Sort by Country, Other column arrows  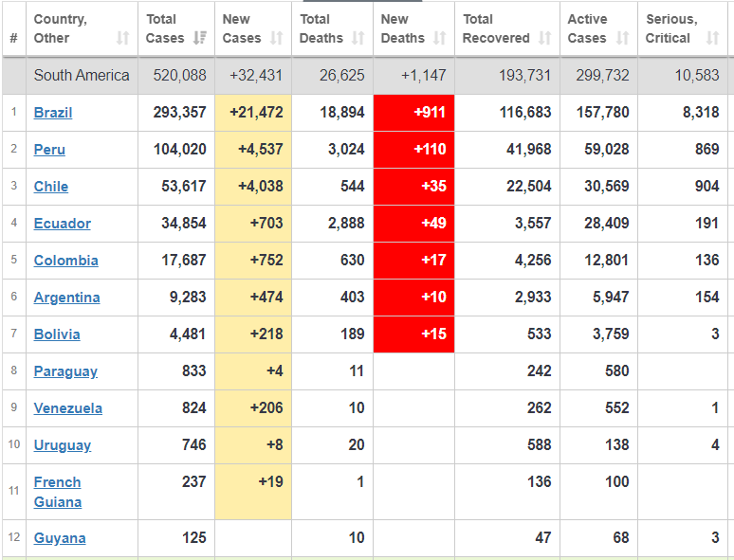(122, 38)
